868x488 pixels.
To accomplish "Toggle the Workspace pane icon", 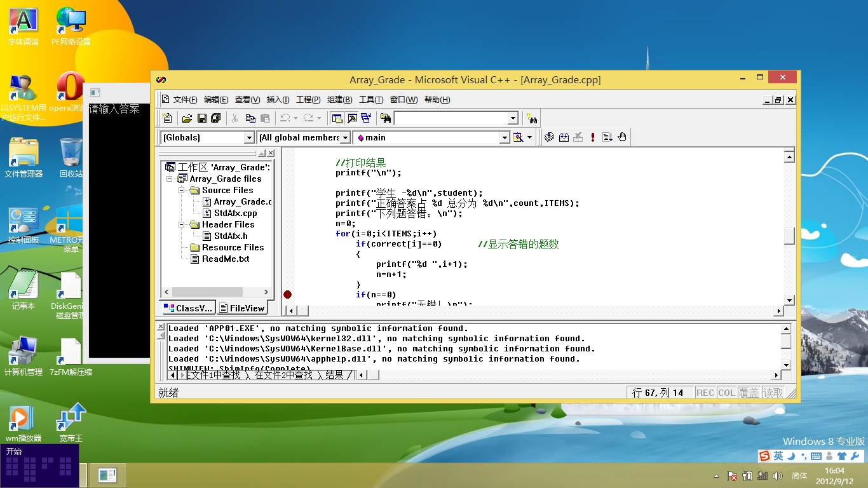I will 337,118.
